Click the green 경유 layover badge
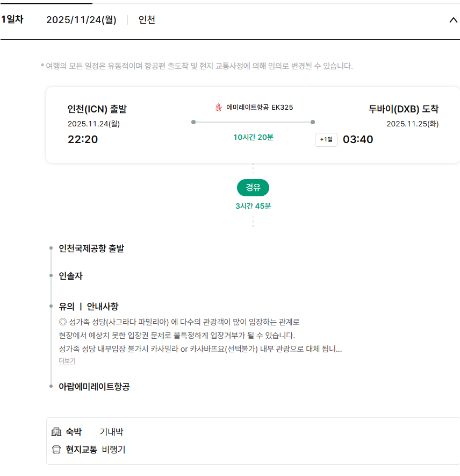The height and width of the screenshot is (476, 460). [x=253, y=188]
